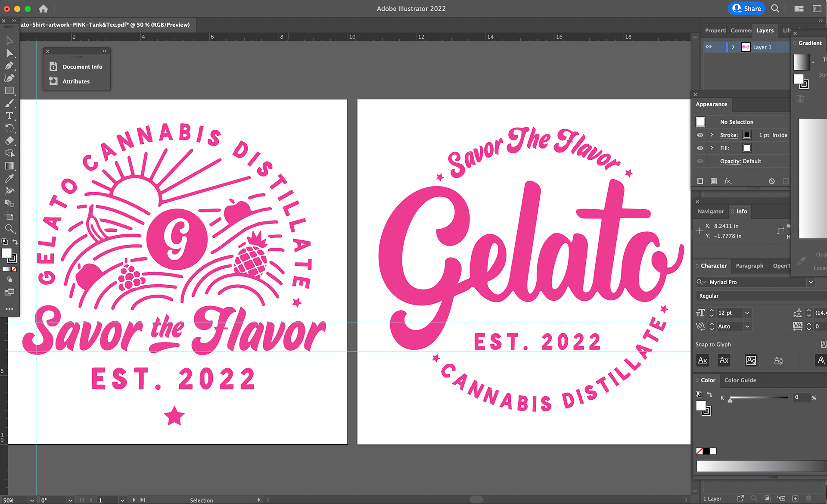827x504 pixels.
Task: Select the Paintbrush tool
Action: 9,103
